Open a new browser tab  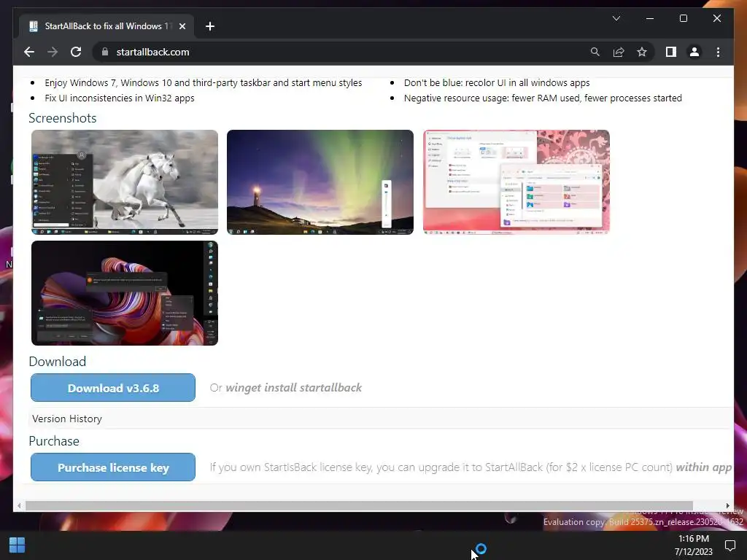tap(210, 26)
